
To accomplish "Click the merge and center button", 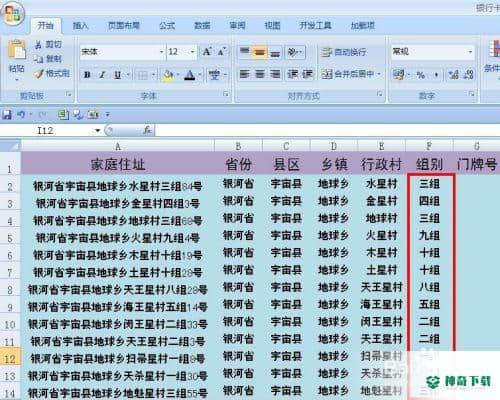I will pos(351,74).
